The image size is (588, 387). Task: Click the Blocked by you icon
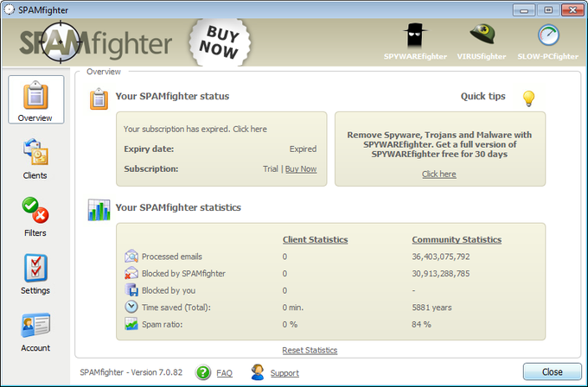pos(131,290)
